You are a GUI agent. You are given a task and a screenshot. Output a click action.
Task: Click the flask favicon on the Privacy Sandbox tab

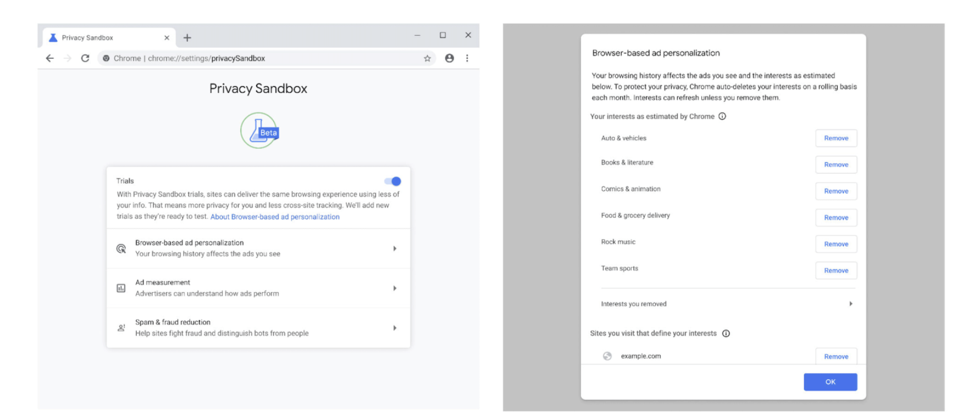53,38
